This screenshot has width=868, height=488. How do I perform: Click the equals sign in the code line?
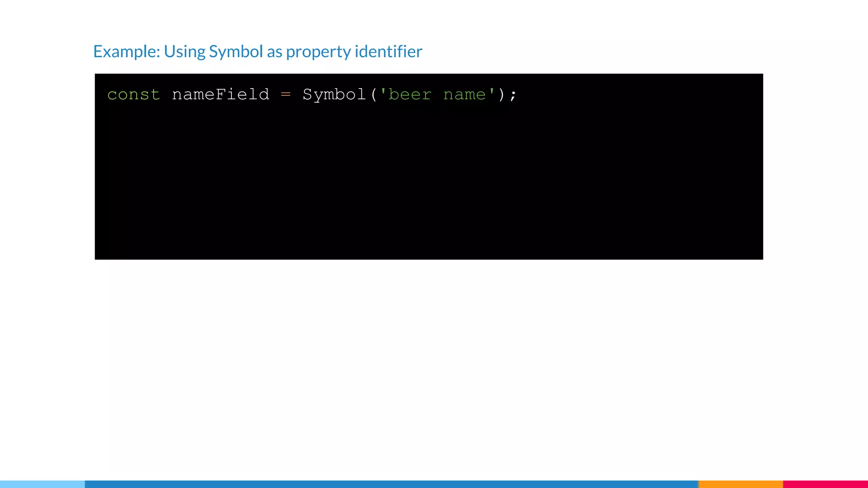(286, 94)
